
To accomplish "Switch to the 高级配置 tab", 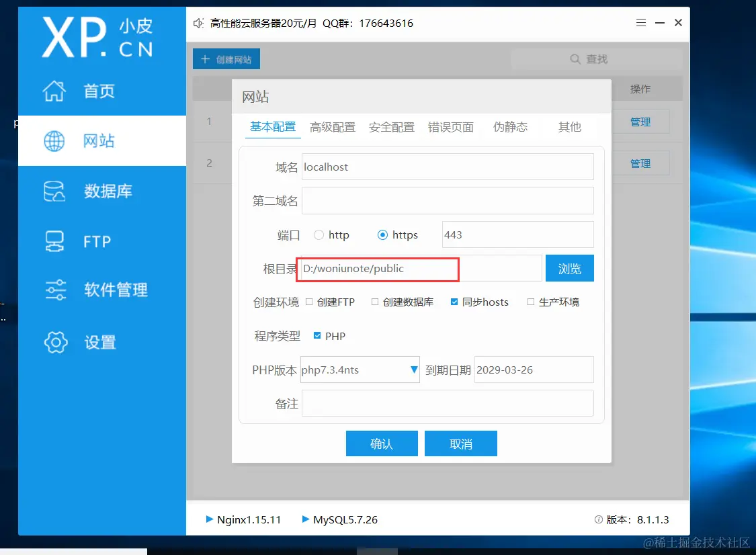I will pyautogui.click(x=333, y=127).
